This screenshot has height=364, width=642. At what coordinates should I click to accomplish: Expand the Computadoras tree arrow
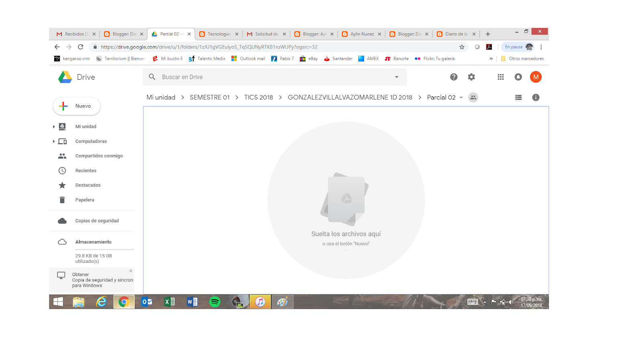tap(54, 141)
